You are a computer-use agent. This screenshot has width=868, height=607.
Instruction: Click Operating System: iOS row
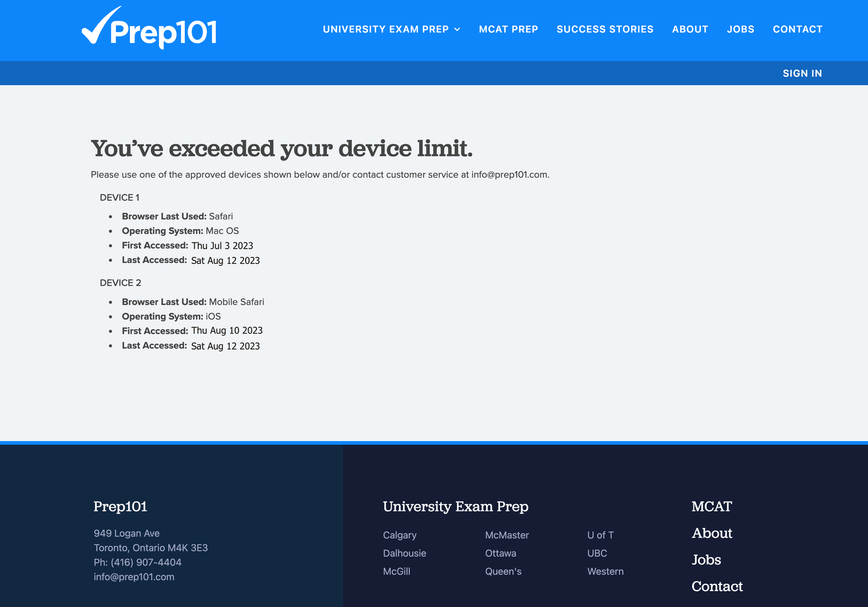click(x=171, y=317)
